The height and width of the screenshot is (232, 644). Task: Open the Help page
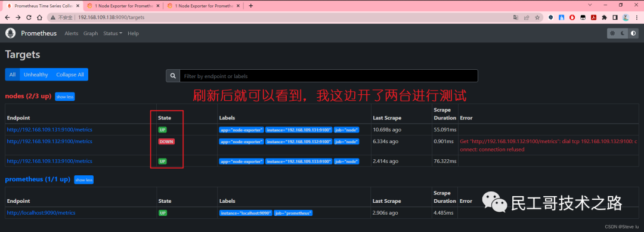[133, 33]
